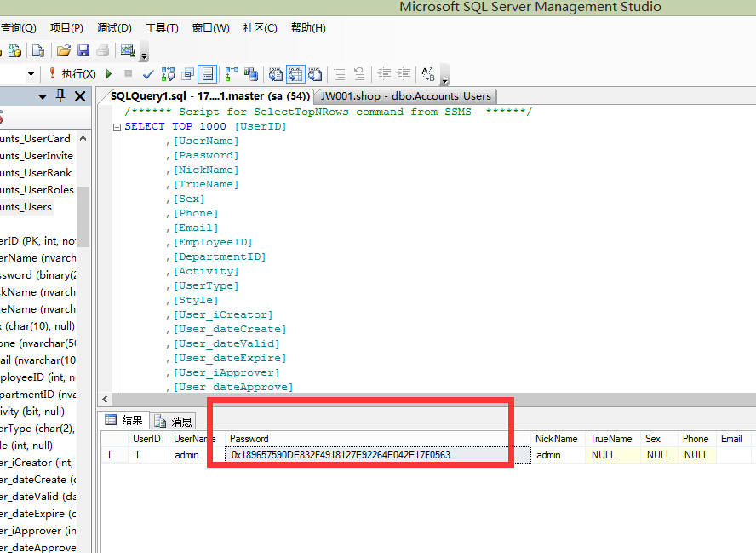Screen dimensions: 756x553
Task: Toggle auto-hide pin on Object Explorer
Action: pyautogui.click(x=60, y=96)
